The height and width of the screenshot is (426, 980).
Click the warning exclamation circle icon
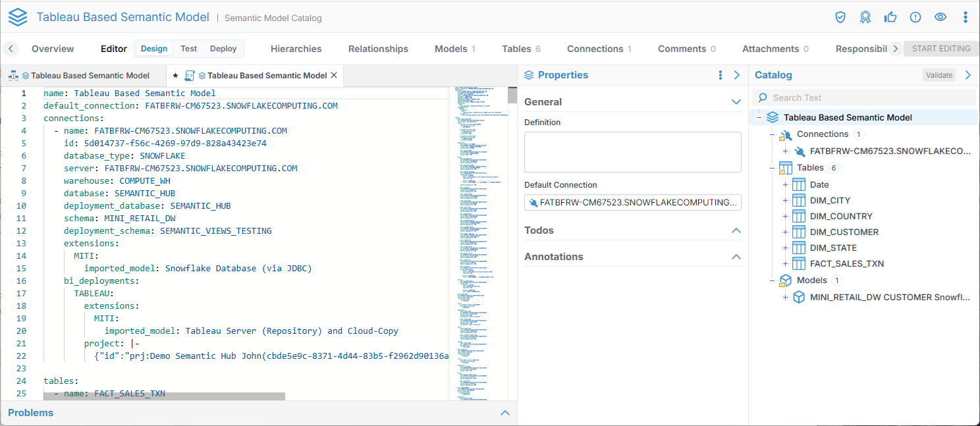915,17
